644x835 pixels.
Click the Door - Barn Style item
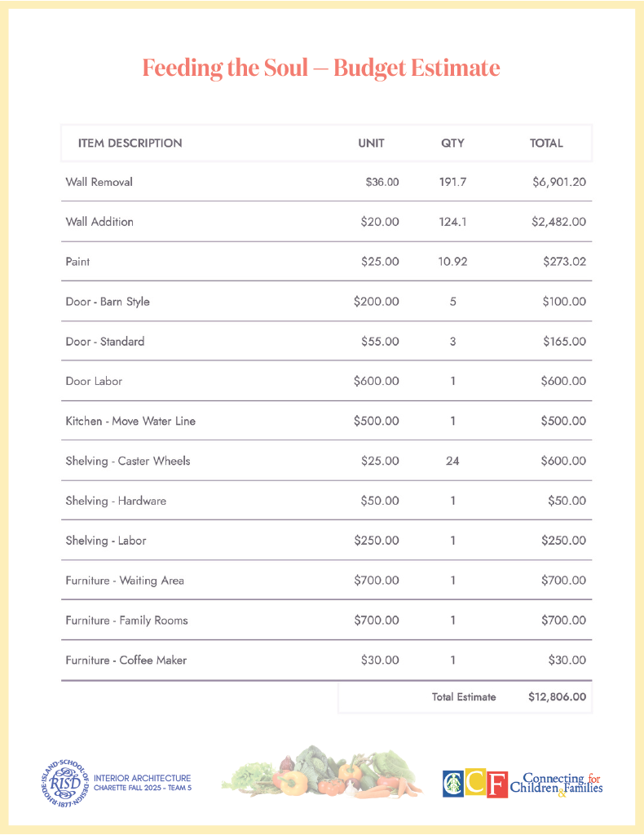click(108, 302)
